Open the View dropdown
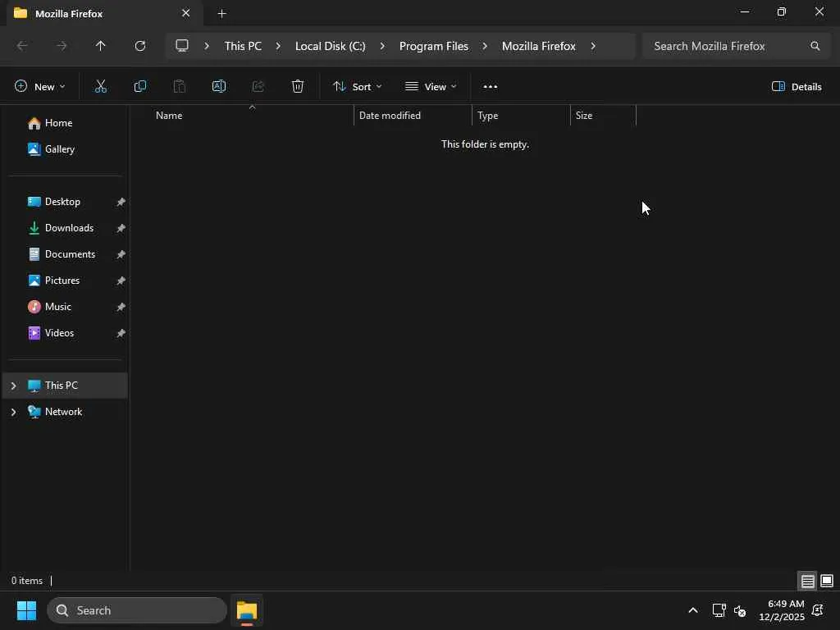840x630 pixels. coord(431,86)
